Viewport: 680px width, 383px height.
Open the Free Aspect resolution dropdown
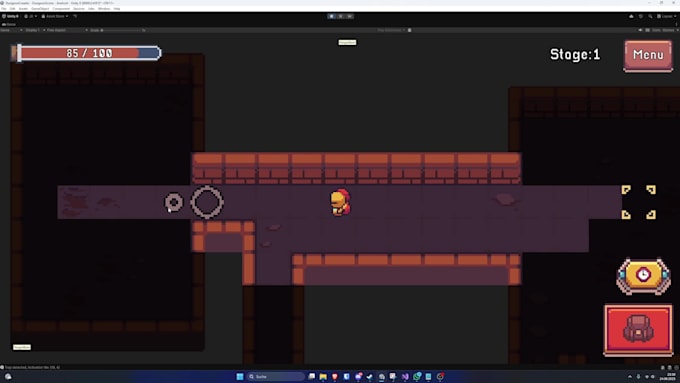[x=67, y=30]
